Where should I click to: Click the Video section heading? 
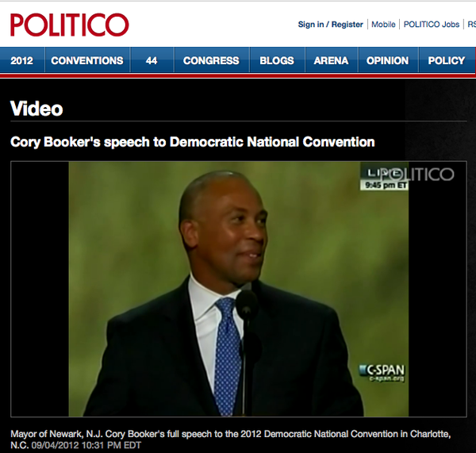coord(36,109)
